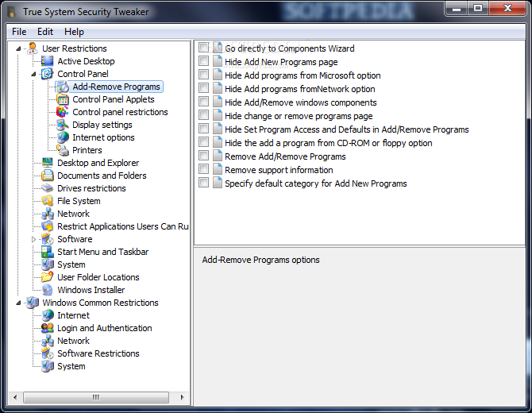Select User Folder Locations item
Screen dimensions: 532x413
(x=98, y=277)
